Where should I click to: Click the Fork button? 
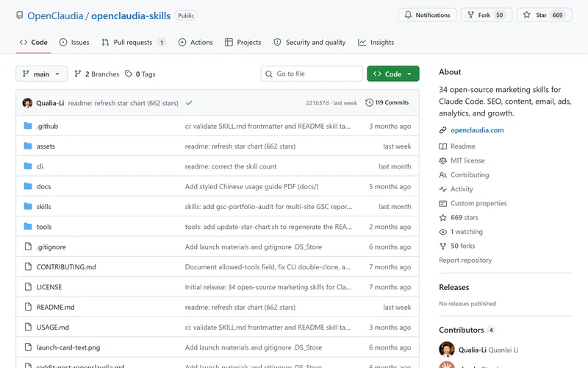point(486,15)
